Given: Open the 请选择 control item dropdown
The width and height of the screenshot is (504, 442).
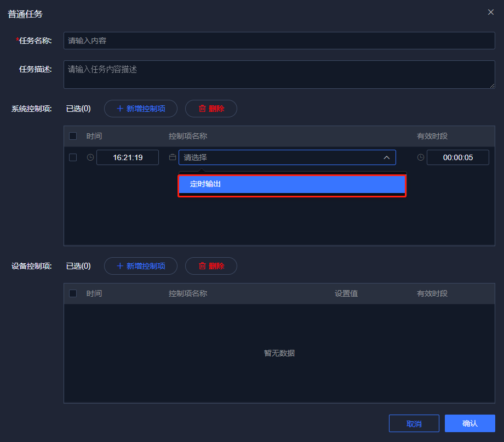Looking at the screenshot, I should coord(279,157).
